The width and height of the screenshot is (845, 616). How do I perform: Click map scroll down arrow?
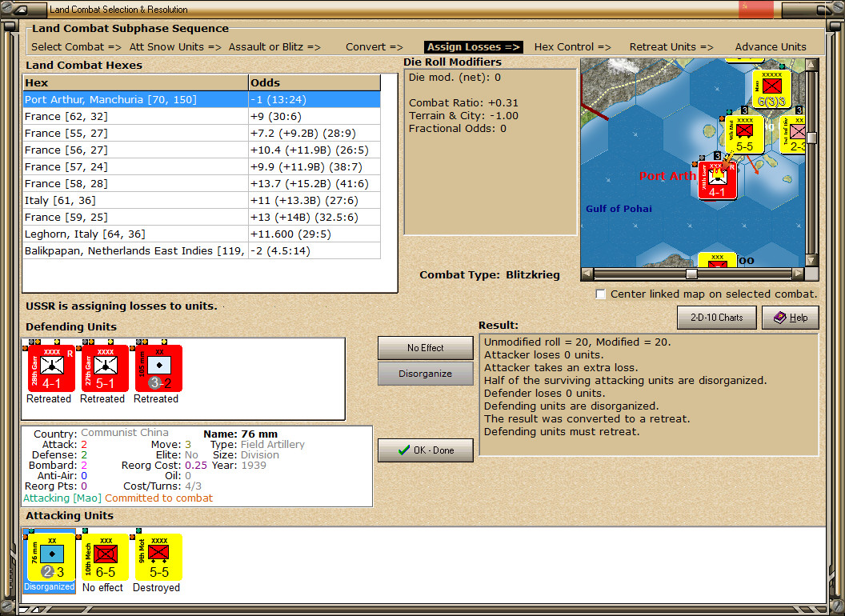(811, 260)
